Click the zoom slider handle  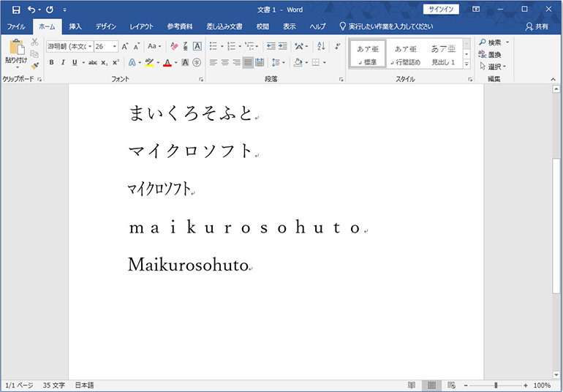coord(496,385)
